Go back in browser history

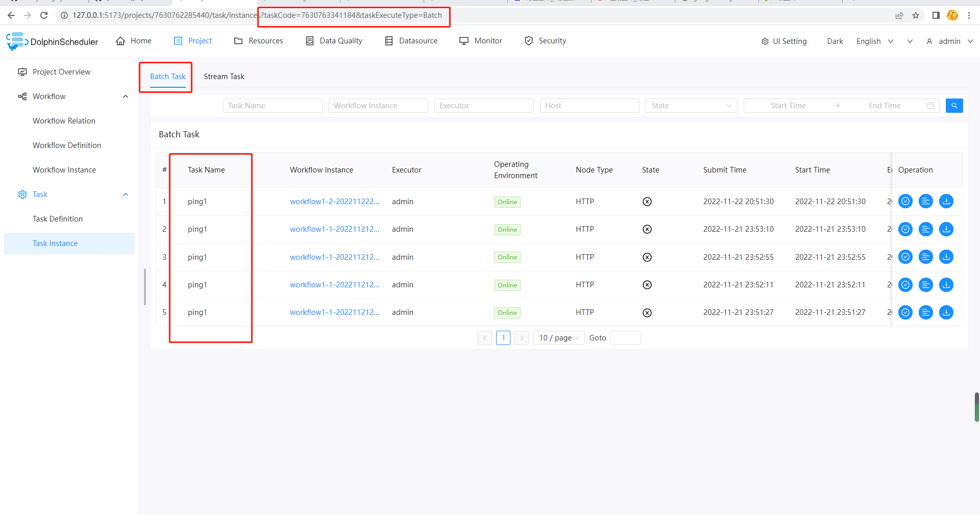11,15
